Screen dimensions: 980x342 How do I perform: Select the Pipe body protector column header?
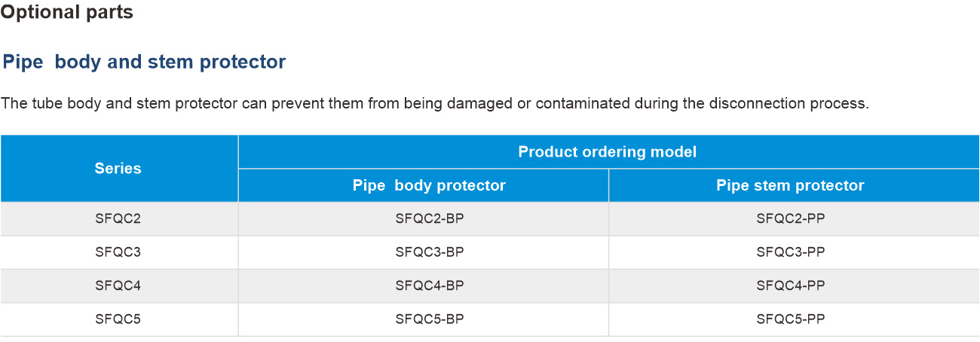pyautogui.click(x=429, y=185)
